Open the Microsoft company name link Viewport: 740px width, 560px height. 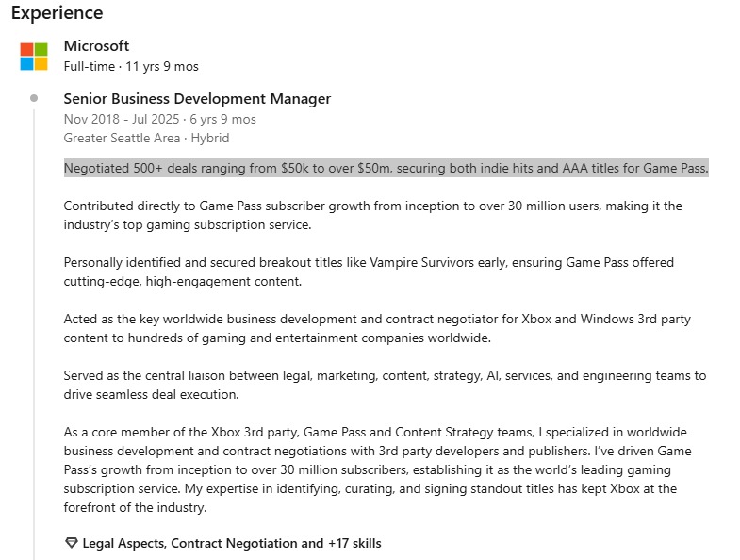[x=96, y=45]
